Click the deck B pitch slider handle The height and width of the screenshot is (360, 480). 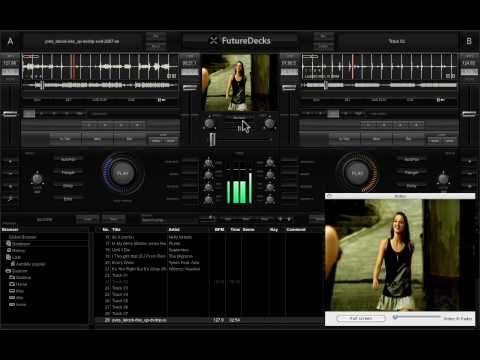coord(469,114)
